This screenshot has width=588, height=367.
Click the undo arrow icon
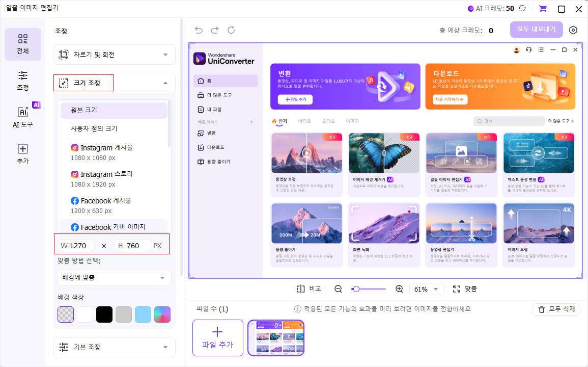point(199,30)
